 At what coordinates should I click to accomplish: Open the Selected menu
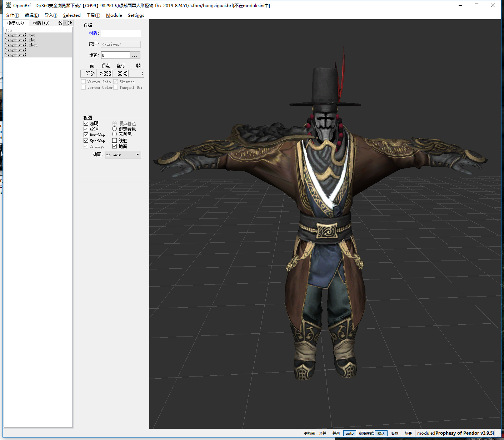coord(72,15)
